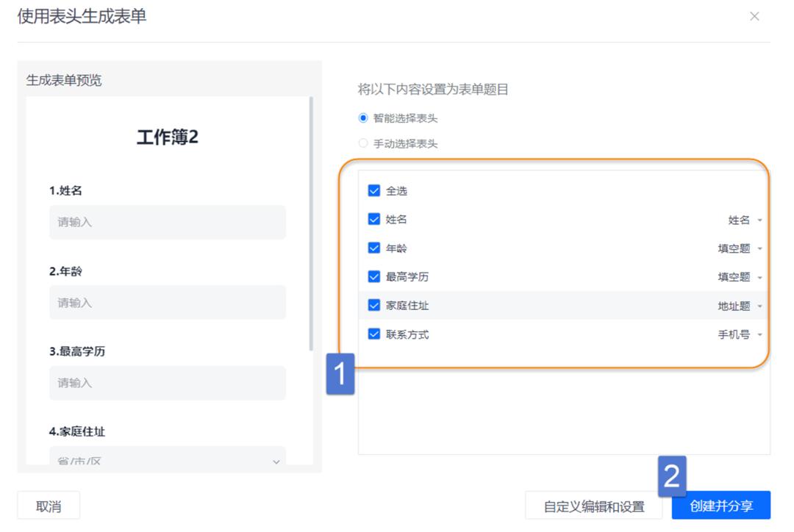Open the 填空题 dropdown next to 年龄

[743, 248]
